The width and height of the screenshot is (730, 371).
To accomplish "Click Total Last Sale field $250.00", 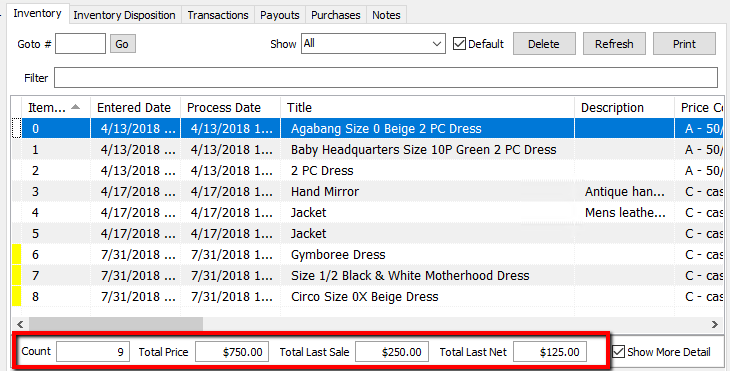I will (392, 351).
